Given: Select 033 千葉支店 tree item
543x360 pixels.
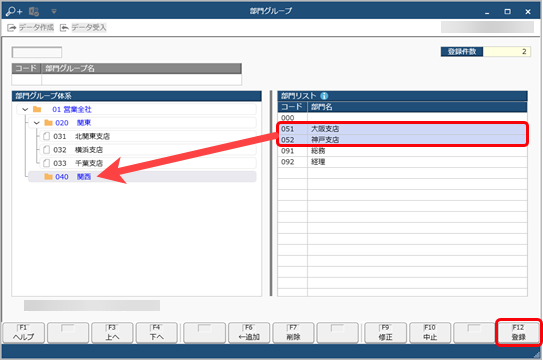Looking at the screenshot, I should coord(148,163).
